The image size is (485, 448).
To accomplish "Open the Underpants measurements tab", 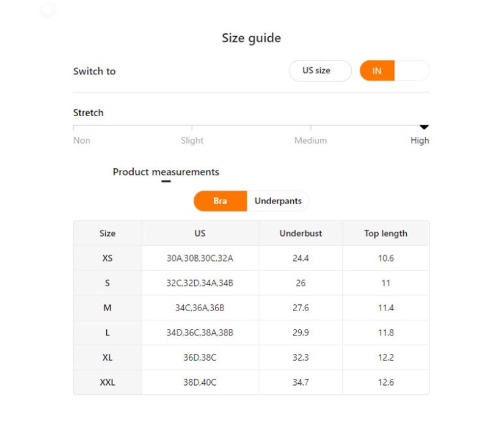I will (x=278, y=201).
